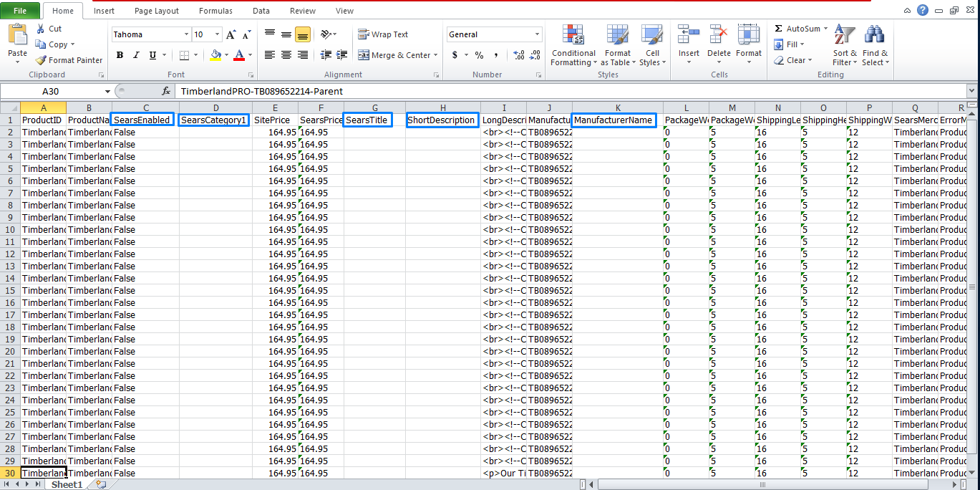This screenshot has width=980, height=490.
Task: Click AutoSum sigma button
Action: [778, 29]
